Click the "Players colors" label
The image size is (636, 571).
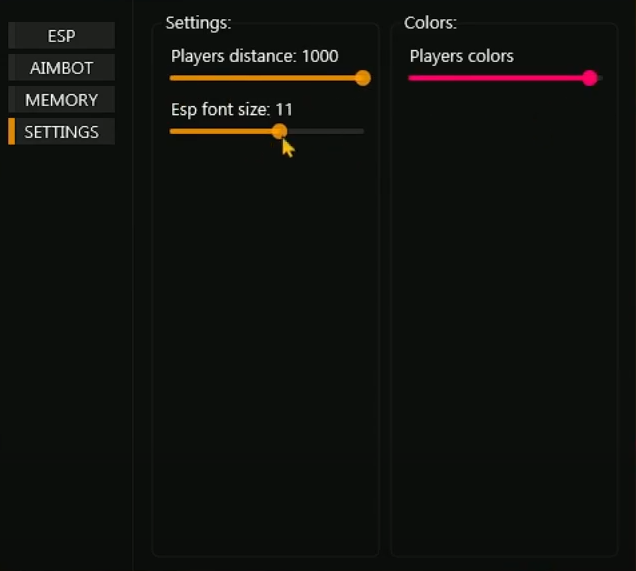461,56
